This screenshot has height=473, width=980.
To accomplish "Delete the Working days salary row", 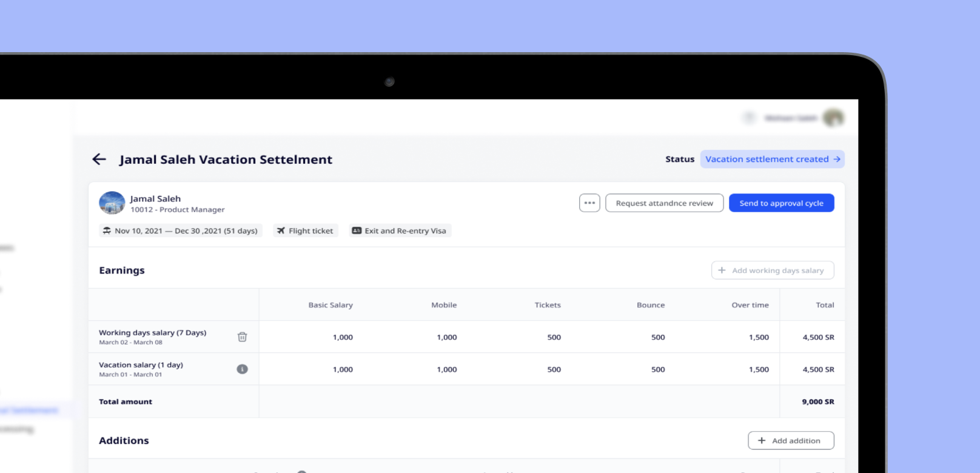I will 242,337.
